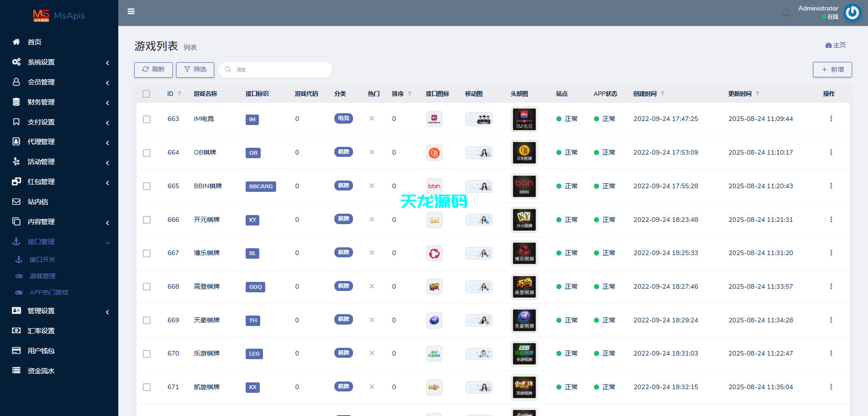This screenshot has width=868, height=416.
Task: Open the three-dot action menu for OB棋牌
Action: pyautogui.click(x=832, y=152)
